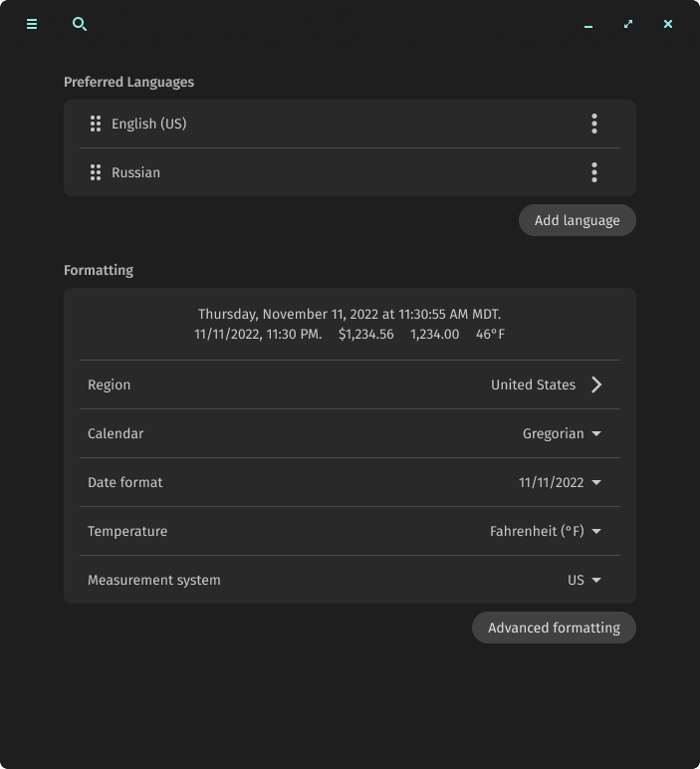Open the hamburger menu icon
Viewport: 700px width, 769px height.
tap(32, 24)
